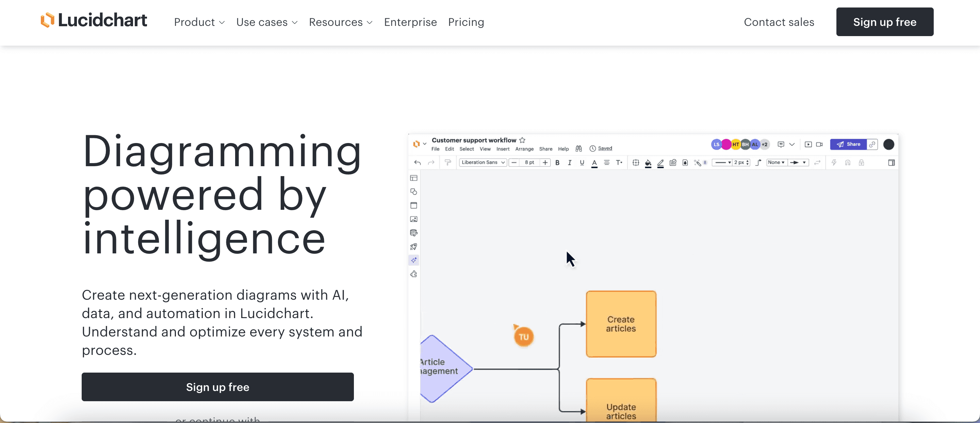Viewport: 980px width, 423px height.
Task: Open the Product dropdown menu
Action: (x=199, y=22)
